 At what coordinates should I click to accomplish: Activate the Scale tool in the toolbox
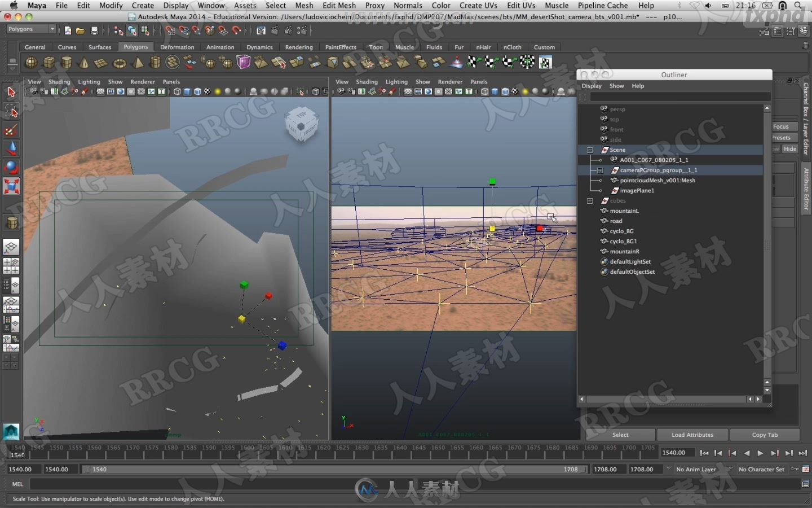(11, 186)
